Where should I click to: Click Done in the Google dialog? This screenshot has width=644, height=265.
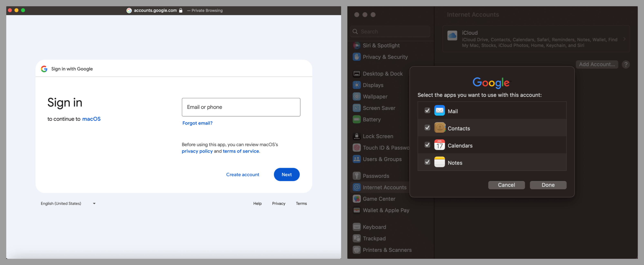(548, 185)
